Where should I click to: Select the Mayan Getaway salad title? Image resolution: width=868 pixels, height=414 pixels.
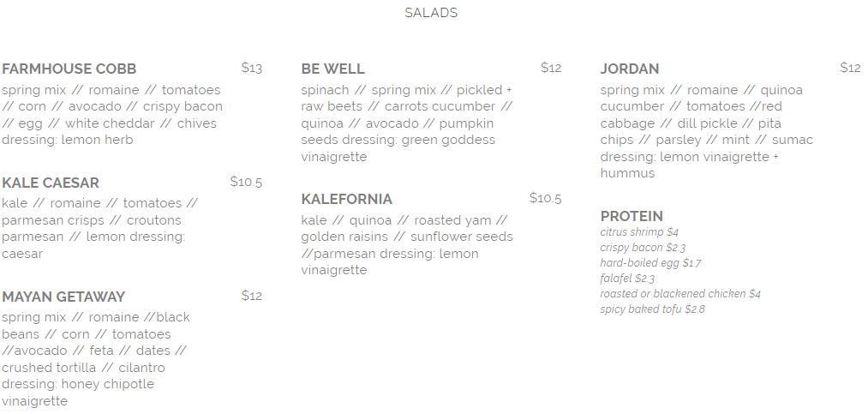(x=63, y=297)
